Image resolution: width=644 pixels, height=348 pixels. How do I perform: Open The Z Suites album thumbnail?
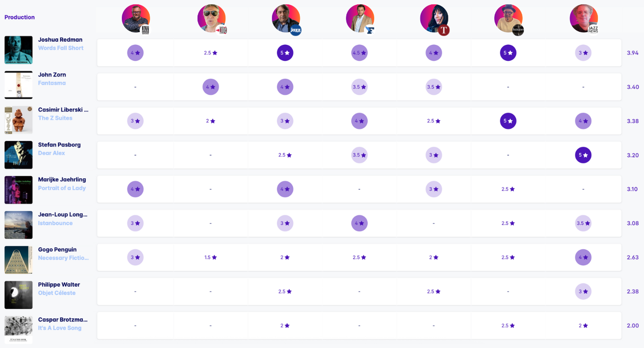pyautogui.click(x=18, y=120)
